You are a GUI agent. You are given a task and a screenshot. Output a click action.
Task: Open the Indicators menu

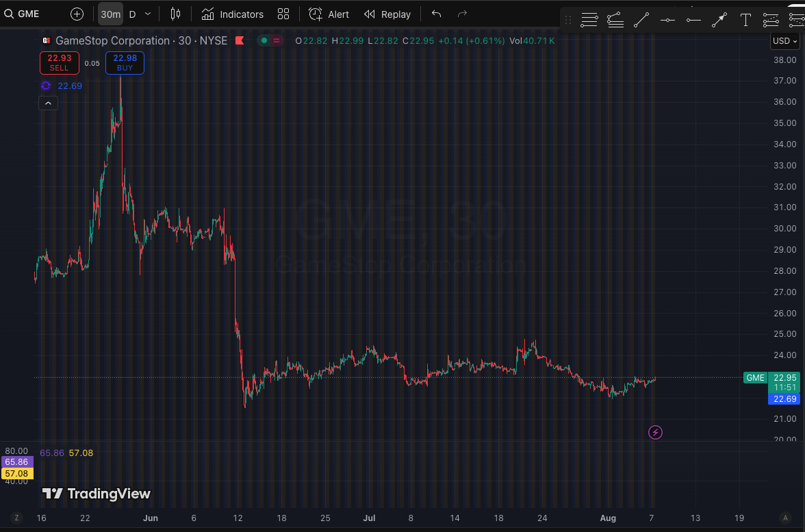point(233,14)
